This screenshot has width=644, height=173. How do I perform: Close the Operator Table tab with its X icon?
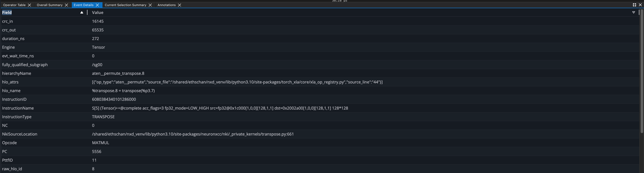(29, 5)
